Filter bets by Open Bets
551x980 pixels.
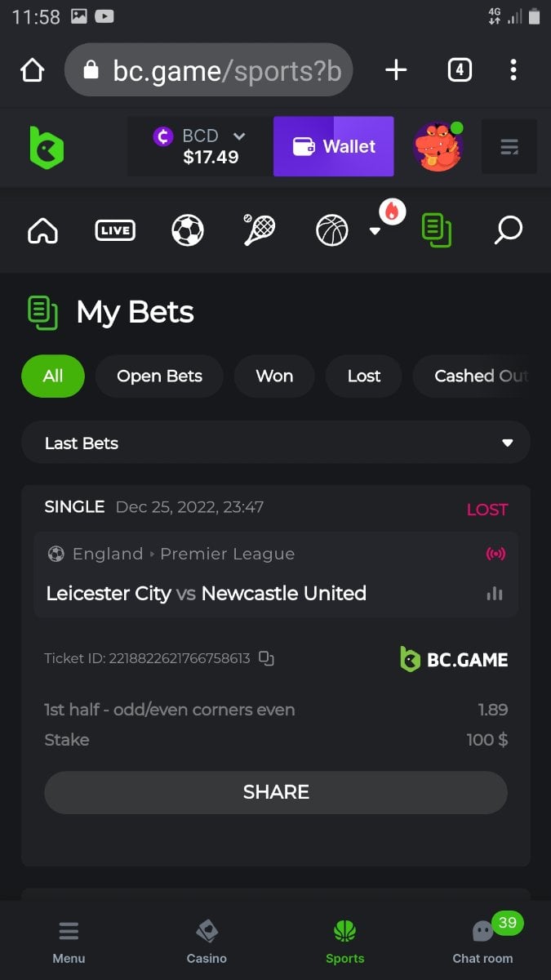pos(159,376)
